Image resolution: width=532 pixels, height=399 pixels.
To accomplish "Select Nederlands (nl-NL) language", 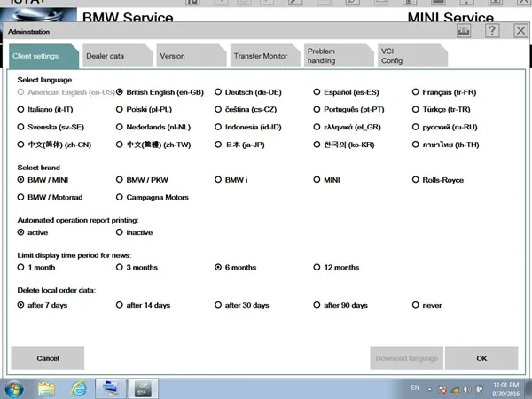I will pyautogui.click(x=153, y=127).
